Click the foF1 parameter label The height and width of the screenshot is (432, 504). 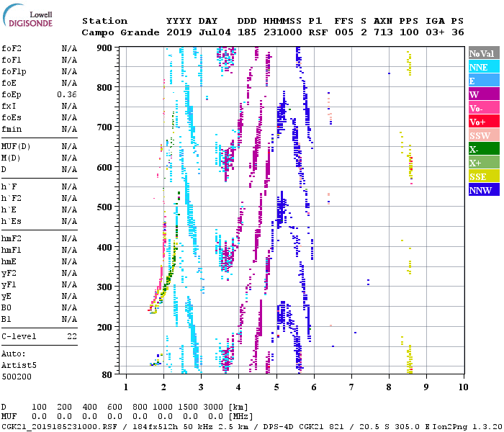coord(12,60)
